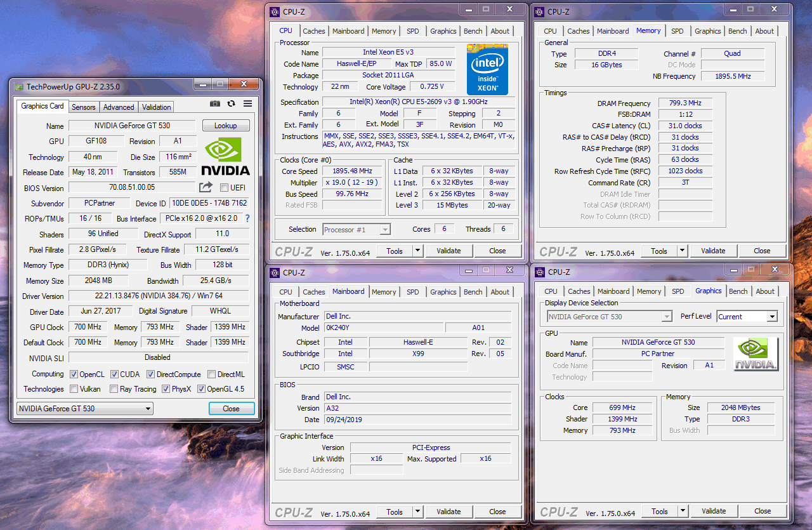Viewport: 812px width, 530px height.
Task: Open the Display Device Selection dropdown
Action: click(610, 317)
